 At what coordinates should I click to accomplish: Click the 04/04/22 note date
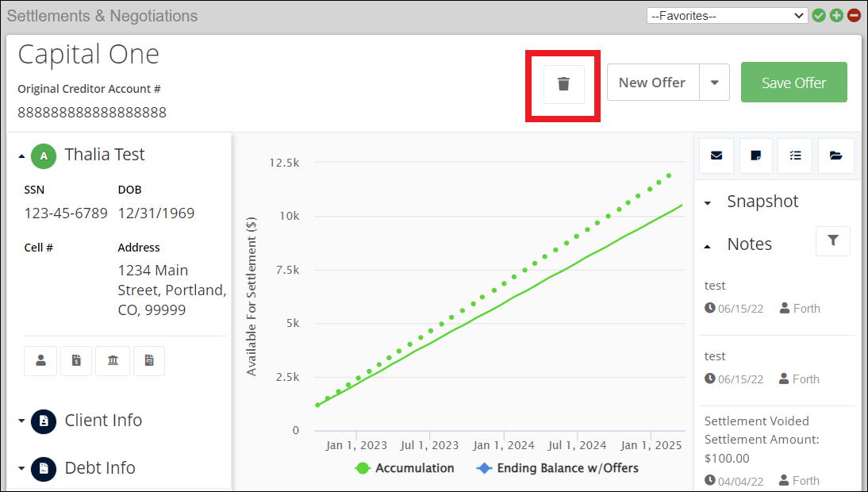(740, 482)
